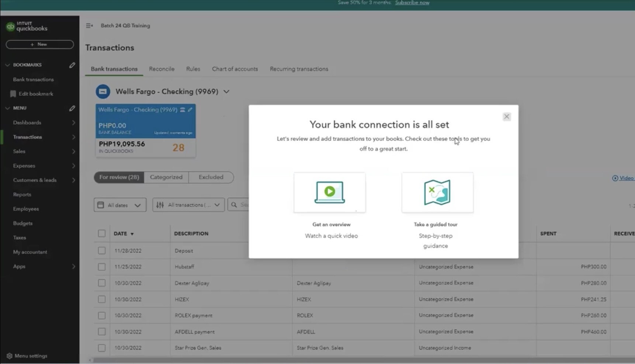Image resolution: width=635 pixels, height=364 pixels.
Task: Click the Wells Fargo bank account icon
Action: point(103,91)
